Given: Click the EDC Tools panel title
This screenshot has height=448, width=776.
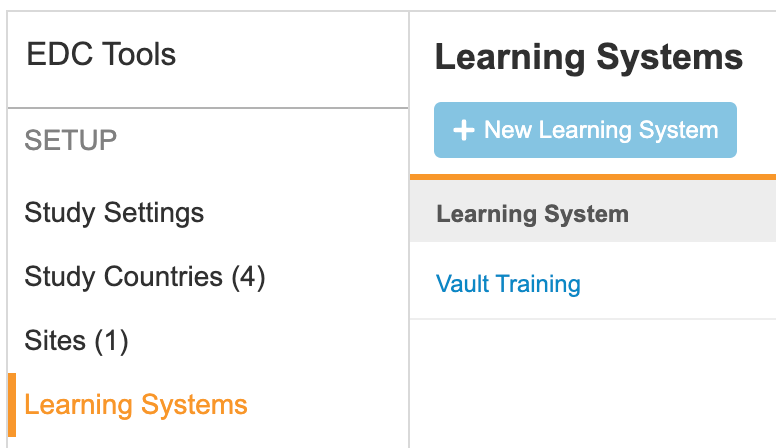Looking at the screenshot, I should 101,55.
